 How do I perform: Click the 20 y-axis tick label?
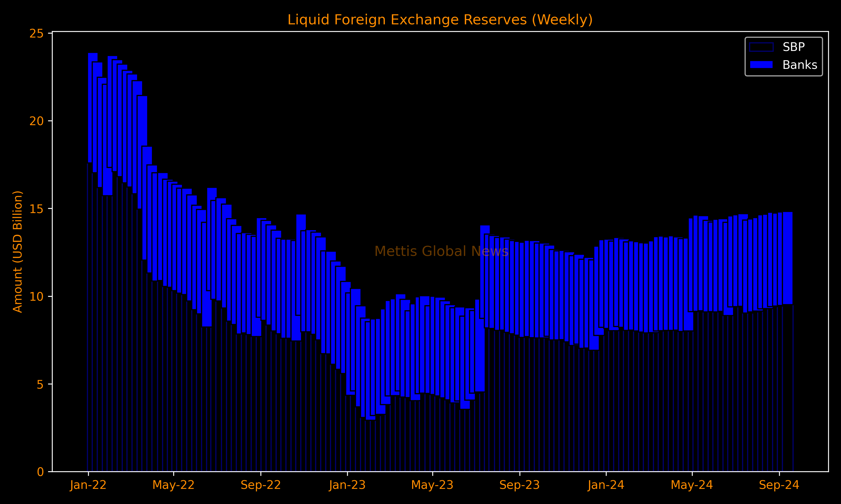point(37,121)
